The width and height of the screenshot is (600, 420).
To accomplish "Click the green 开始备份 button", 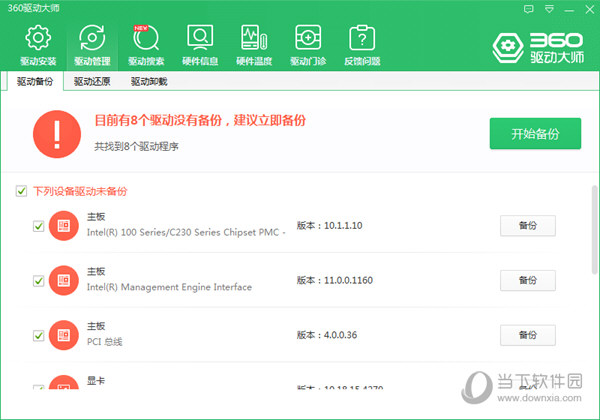I will coord(535,133).
